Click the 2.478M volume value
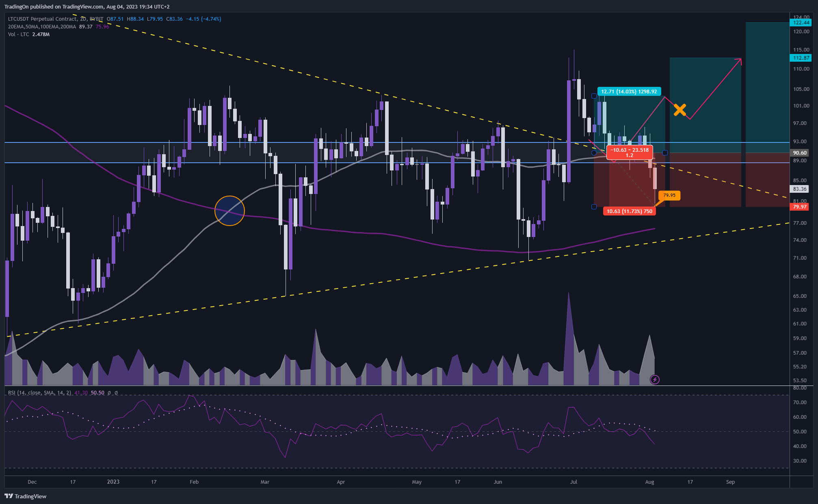This screenshot has height=504, width=818. (41, 34)
